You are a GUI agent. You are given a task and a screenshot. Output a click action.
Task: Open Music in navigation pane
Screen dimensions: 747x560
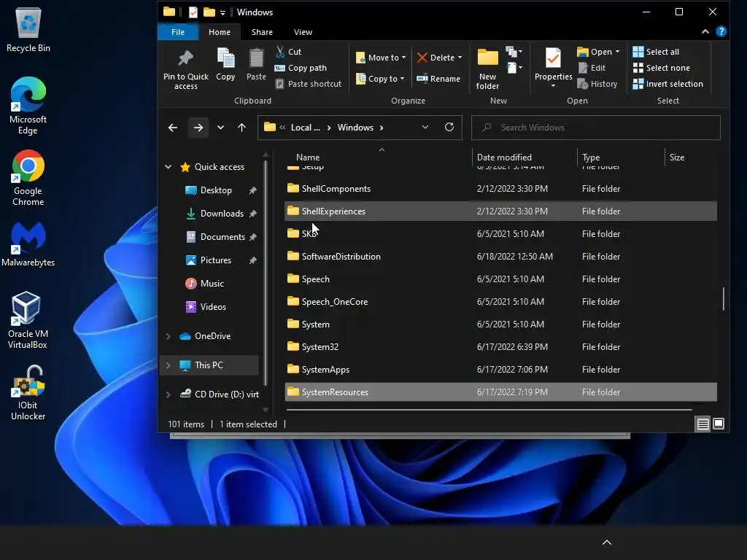212,284
